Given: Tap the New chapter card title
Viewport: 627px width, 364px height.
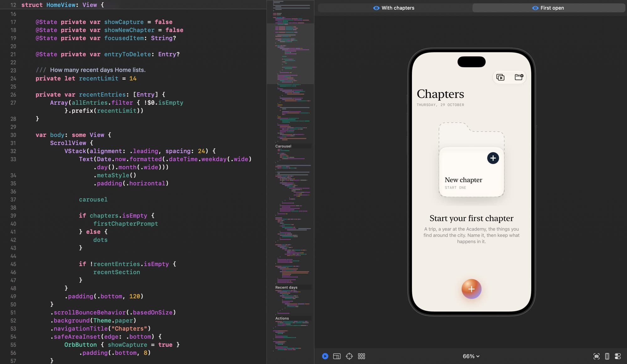Looking at the screenshot, I should click(463, 180).
